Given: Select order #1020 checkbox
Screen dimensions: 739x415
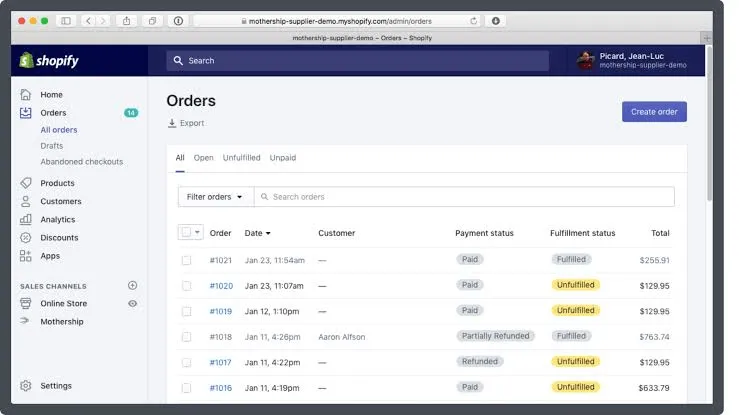Looking at the screenshot, I should click(x=186, y=286).
